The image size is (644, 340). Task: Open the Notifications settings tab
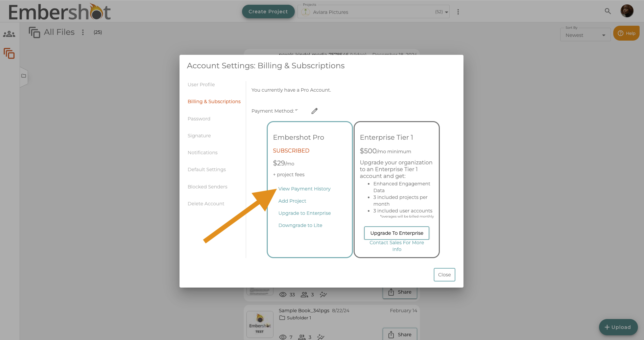pos(202,153)
